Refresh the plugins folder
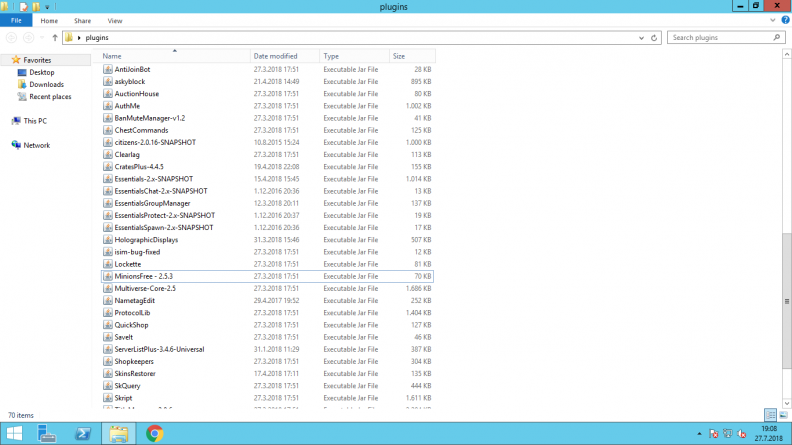Viewport: 792px width, 445px height. pos(654,37)
